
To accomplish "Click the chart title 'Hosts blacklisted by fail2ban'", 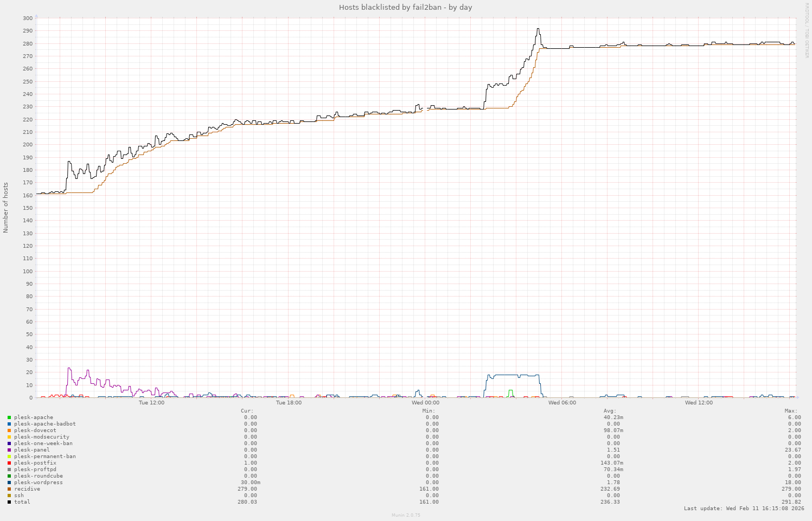I will pyautogui.click(x=405, y=7).
